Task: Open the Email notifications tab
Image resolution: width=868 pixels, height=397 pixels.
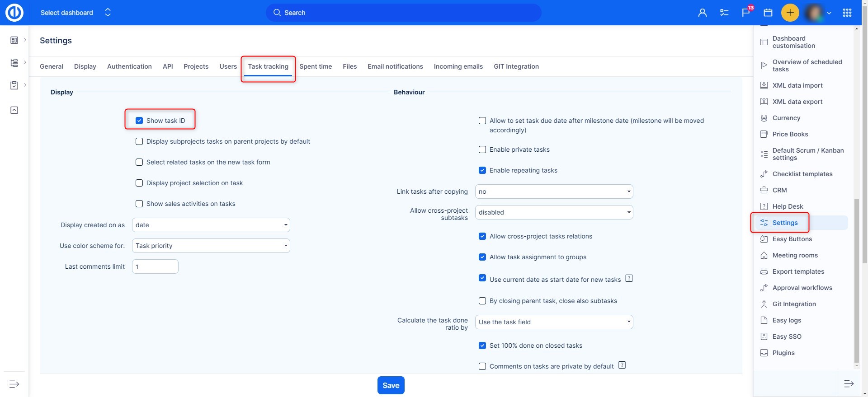Action: [395, 66]
